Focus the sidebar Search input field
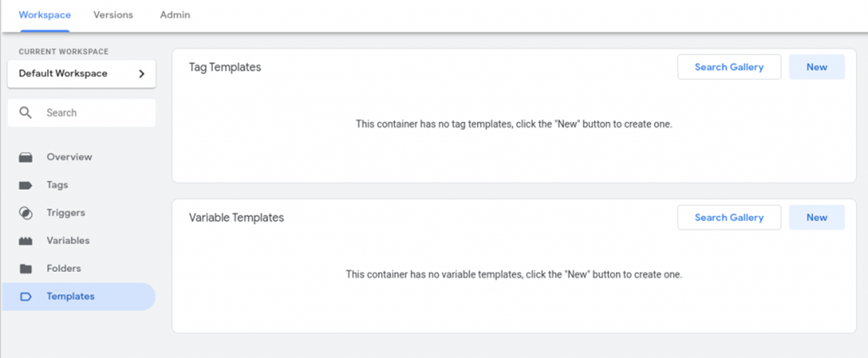The width and height of the screenshot is (868, 358). 93,113
